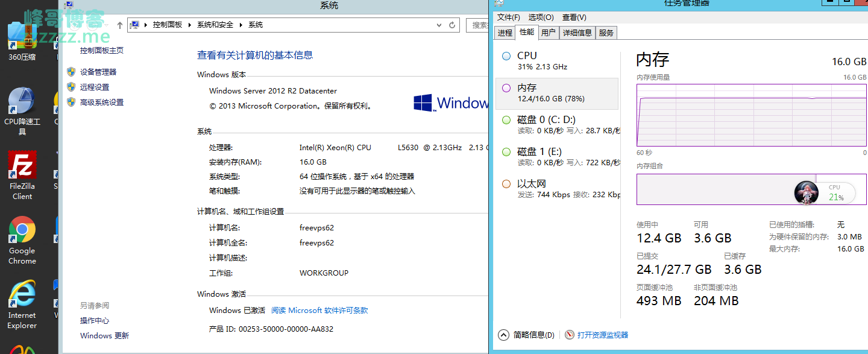The height and width of the screenshot is (354, 868).
Task: Expand the breadcrumb arrow after 系统和安全
Action: pos(241,25)
